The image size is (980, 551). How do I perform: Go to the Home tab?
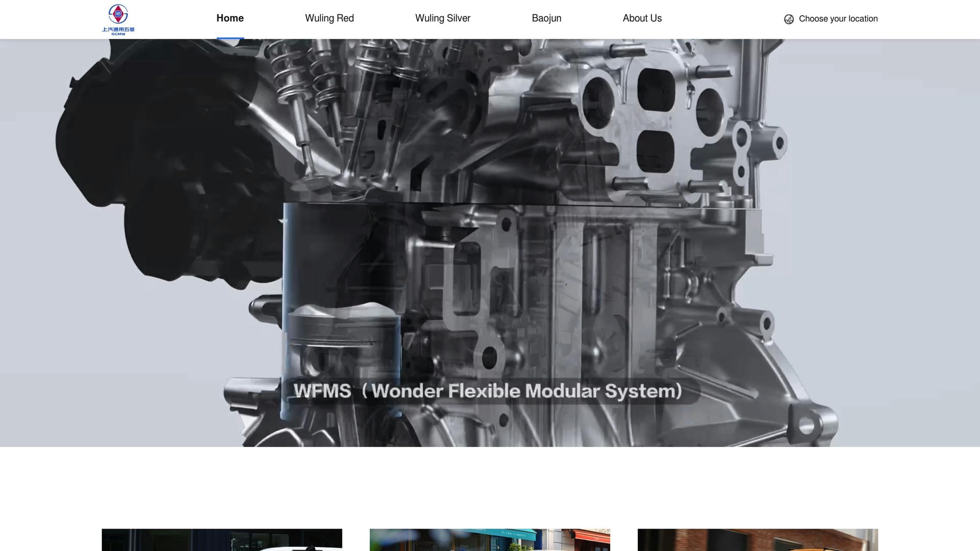pyautogui.click(x=230, y=18)
